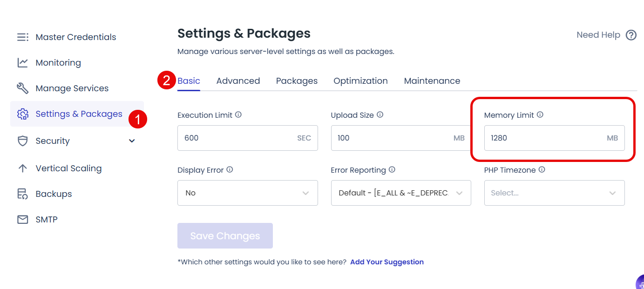Switch to the Advanced tab
Image resolution: width=644 pixels, height=289 pixels.
[x=238, y=81]
